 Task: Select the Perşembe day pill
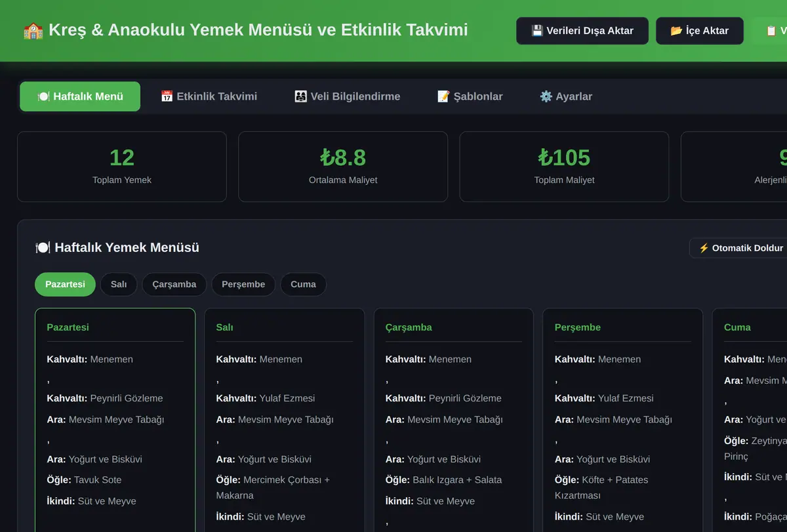coord(243,284)
